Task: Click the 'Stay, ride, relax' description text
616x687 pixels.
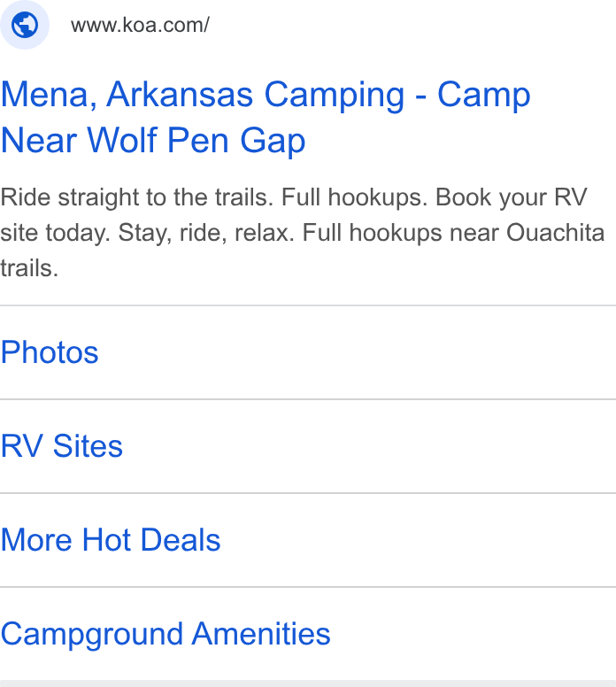Action: point(206,233)
